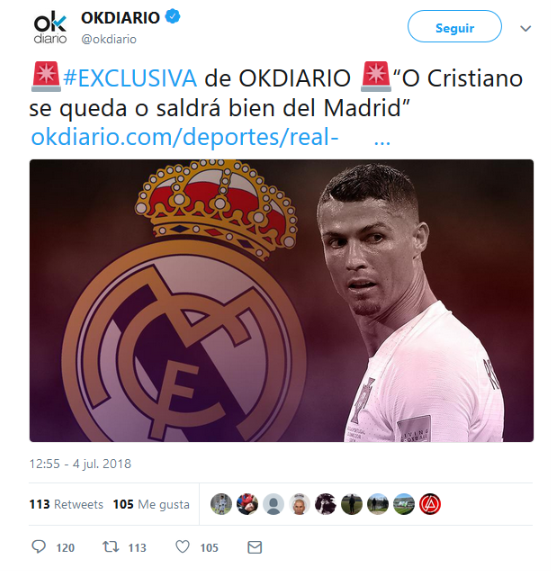551x571 pixels.
Task: View the 105 Me gusta list
Action: point(151,504)
